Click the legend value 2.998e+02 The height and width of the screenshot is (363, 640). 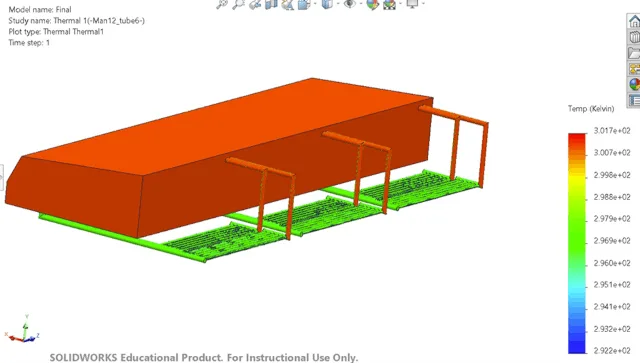click(612, 175)
